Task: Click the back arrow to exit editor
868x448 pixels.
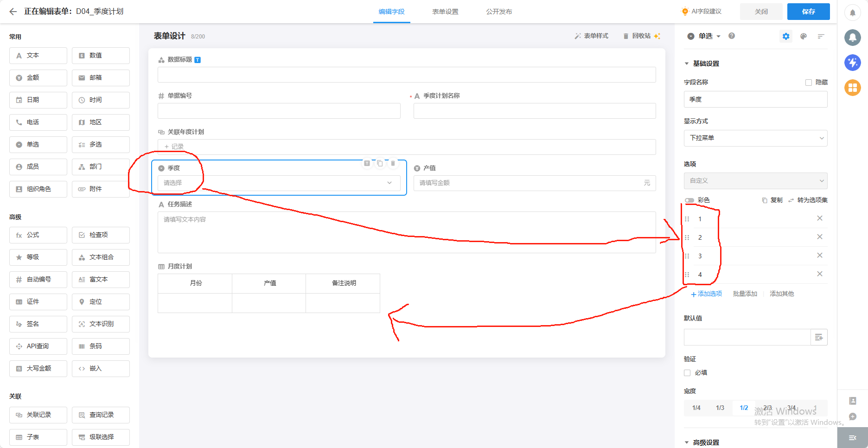Action: 13,12
